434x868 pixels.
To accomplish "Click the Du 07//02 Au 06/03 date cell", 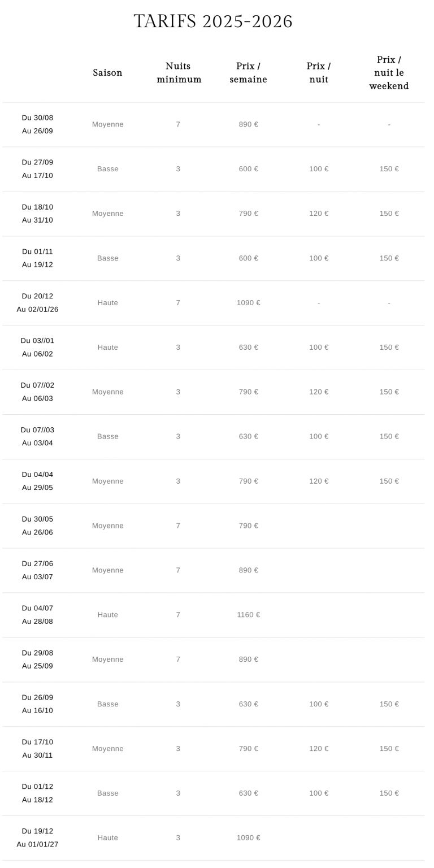I will pyautogui.click(x=37, y=392).
